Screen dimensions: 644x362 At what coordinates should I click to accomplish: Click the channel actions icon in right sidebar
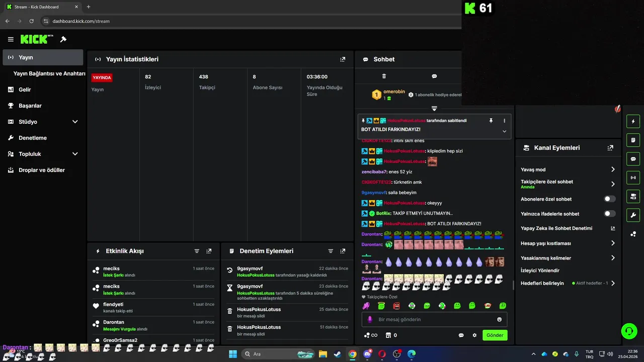[633, 196]
